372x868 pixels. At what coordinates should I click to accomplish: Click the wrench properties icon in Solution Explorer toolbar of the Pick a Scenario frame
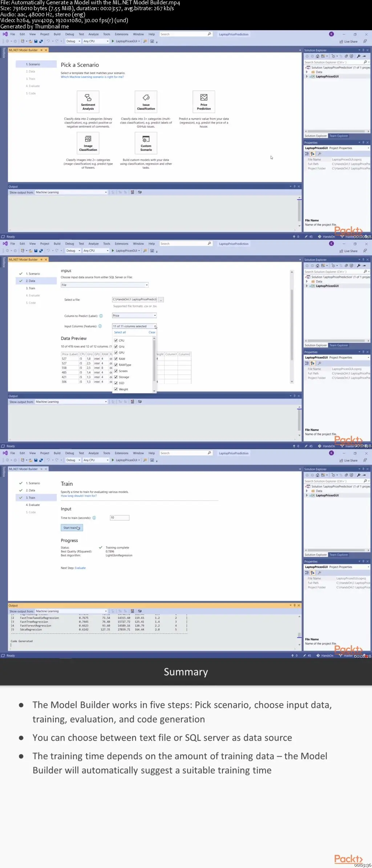coord(359,56)
